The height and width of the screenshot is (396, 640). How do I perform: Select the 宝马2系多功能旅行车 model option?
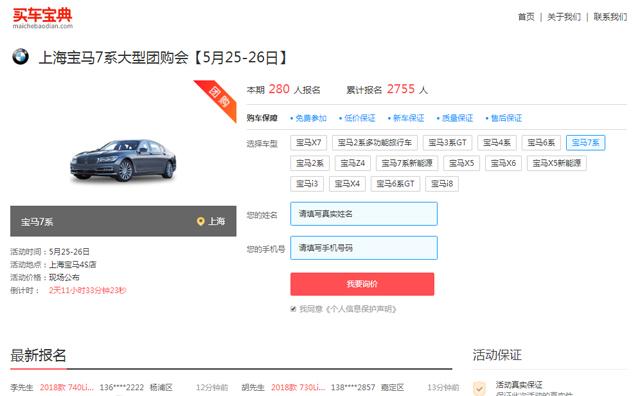[375, 142]
